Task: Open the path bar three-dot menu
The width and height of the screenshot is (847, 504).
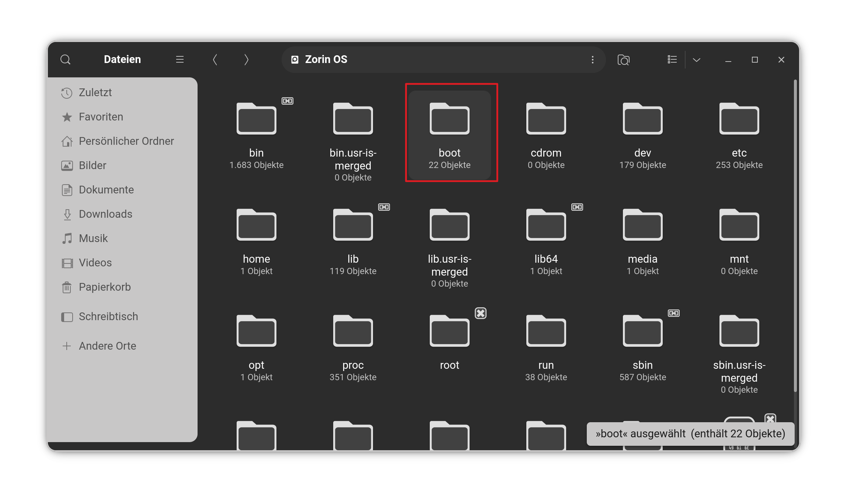Action: (x=593, y=60)
